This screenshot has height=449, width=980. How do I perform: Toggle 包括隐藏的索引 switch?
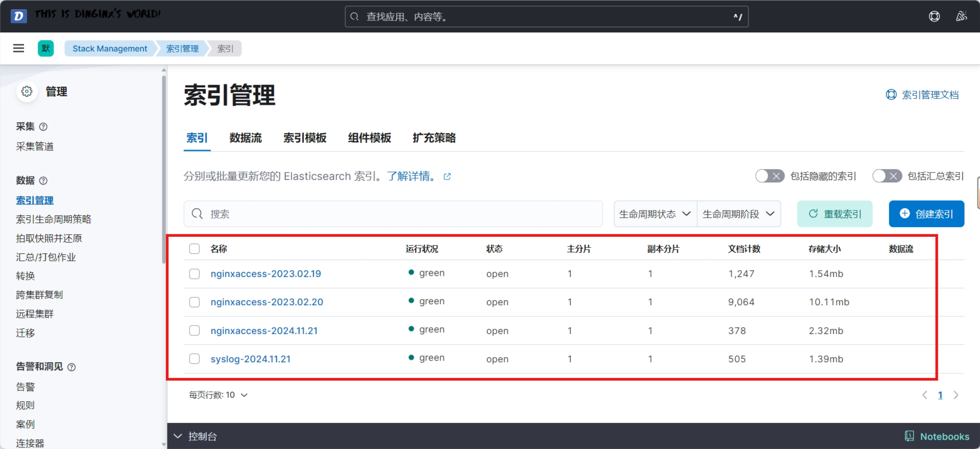(x=770, y=176)
